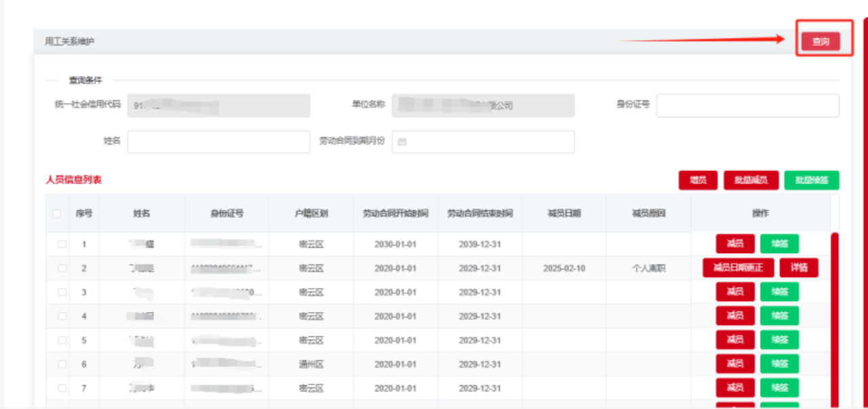
Task: Toggle the select-all checkbox in table header
Action: [x=57, y=214]
